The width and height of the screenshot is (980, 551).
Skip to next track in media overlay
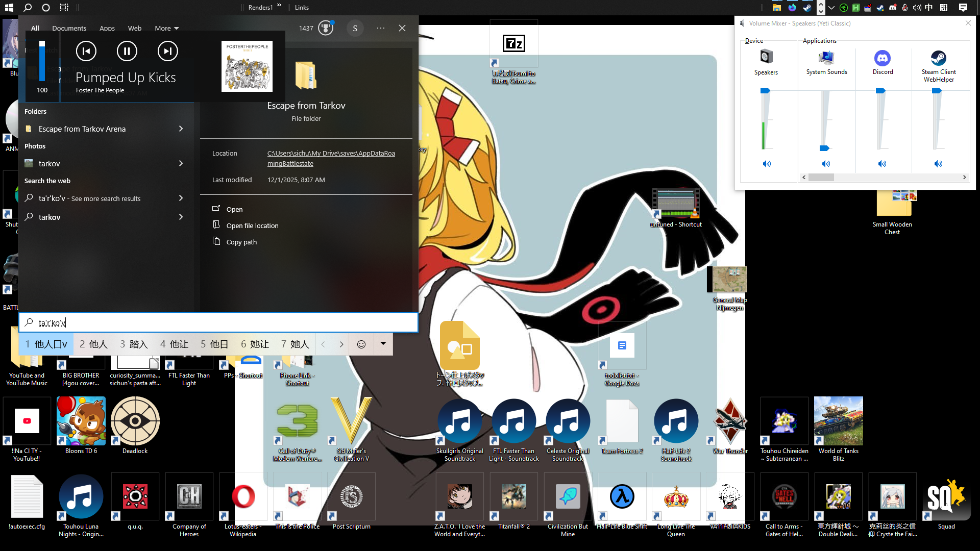point(167,51)
